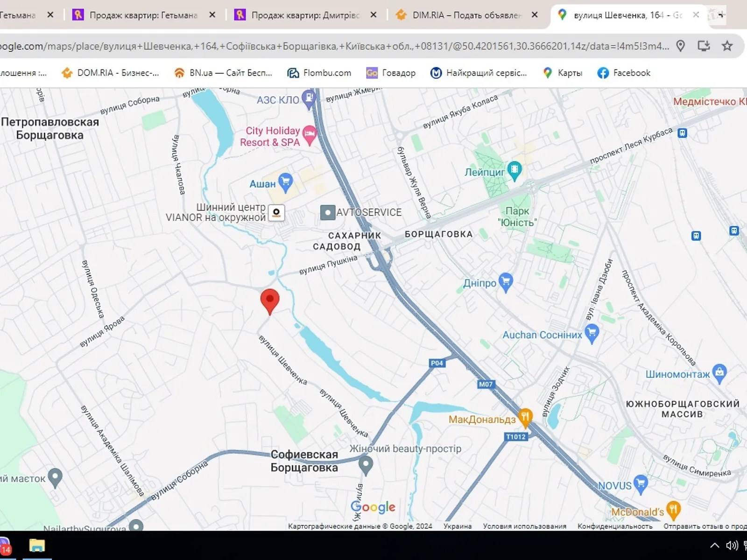Click the address bar URL field

(x=334, y=46)
